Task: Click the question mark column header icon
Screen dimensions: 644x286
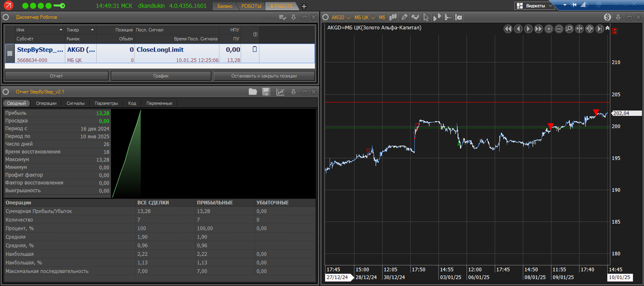Action: [255, 34]
